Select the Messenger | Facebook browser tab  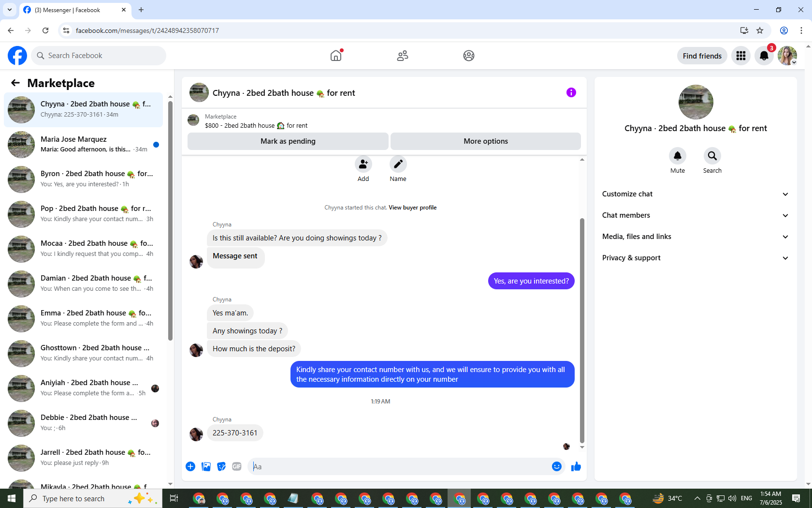click(75, 10)
